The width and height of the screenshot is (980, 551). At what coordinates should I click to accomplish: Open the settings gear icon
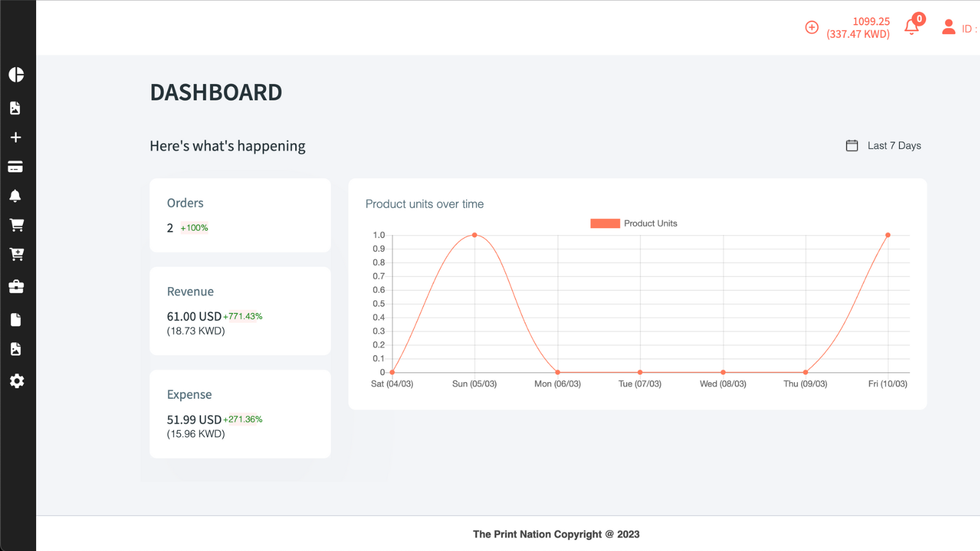17,381
